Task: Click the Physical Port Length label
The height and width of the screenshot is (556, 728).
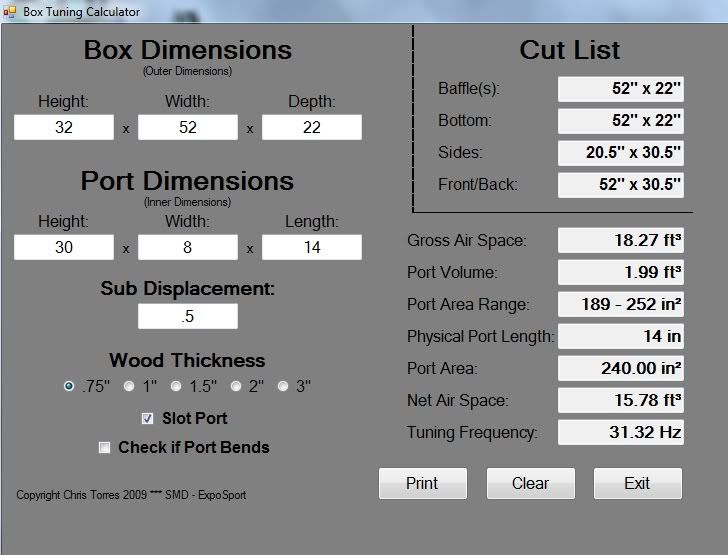Action: point(481,336)
